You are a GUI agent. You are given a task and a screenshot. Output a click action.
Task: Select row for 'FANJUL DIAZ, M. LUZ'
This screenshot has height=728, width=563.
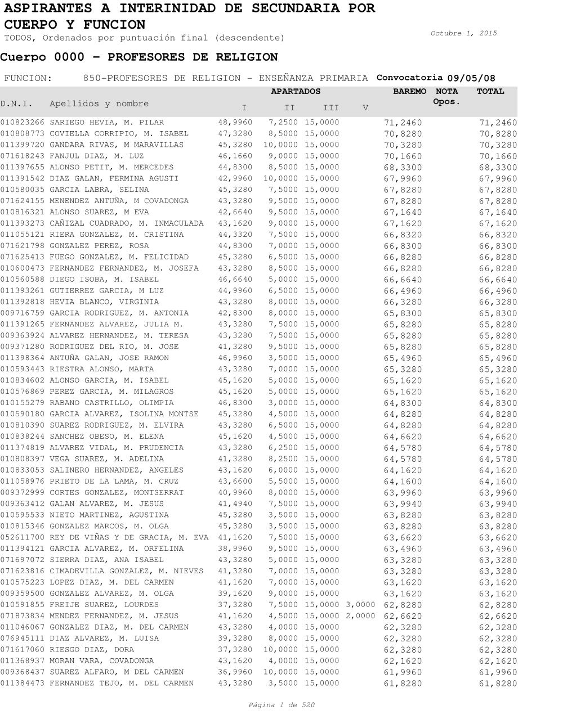tap(96, 156)
